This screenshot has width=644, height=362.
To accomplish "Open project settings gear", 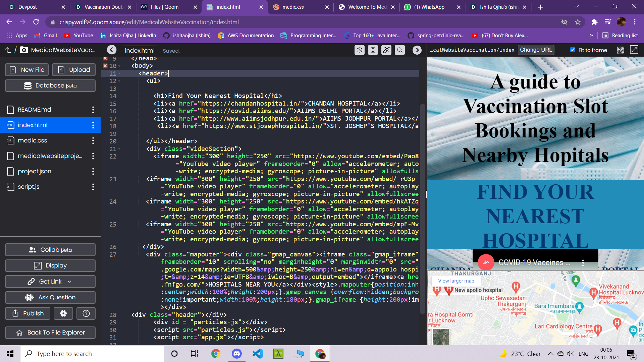I will (63, 313).
